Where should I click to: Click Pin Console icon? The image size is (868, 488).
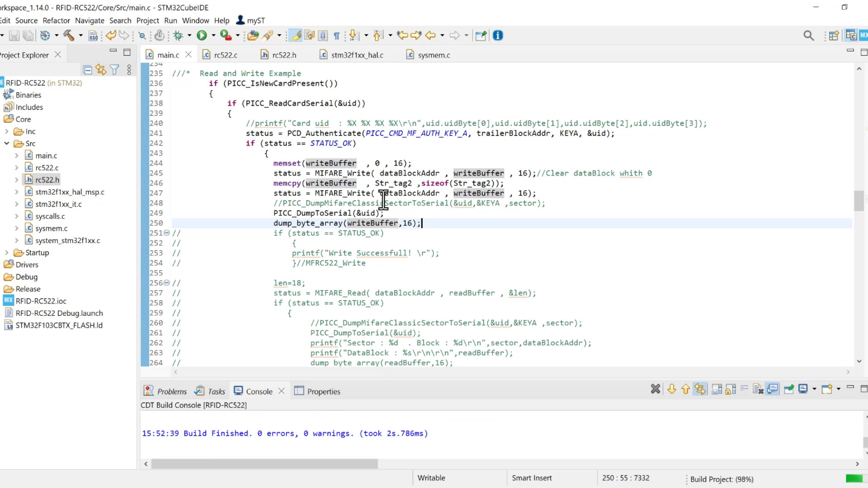pos(789,389)
